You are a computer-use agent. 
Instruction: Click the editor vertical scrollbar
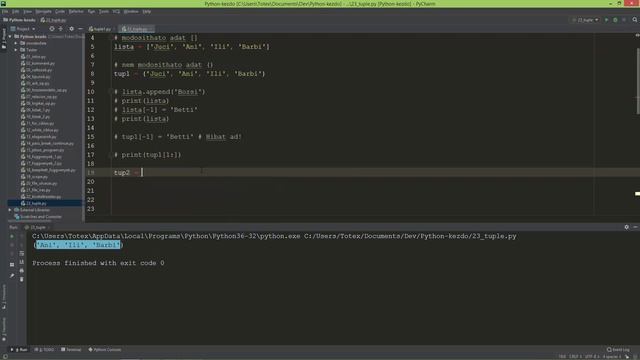tap(638, 82)
